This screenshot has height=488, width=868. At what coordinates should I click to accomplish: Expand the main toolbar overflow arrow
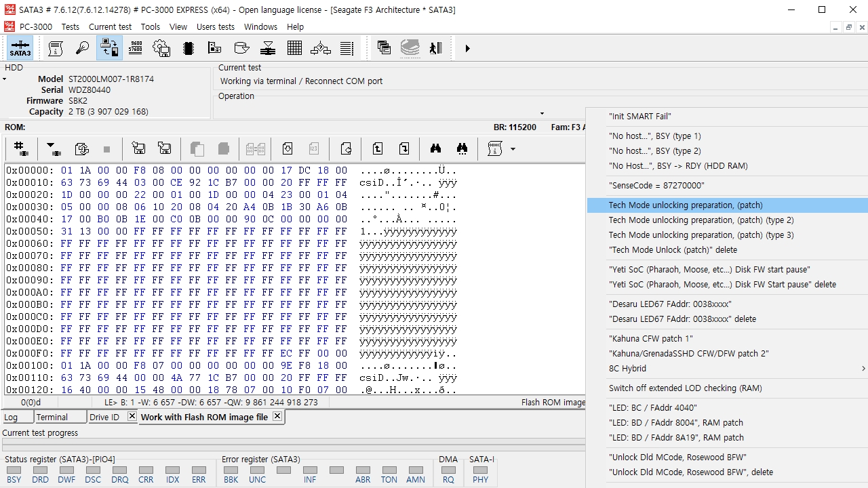click(x=467, y=49)
